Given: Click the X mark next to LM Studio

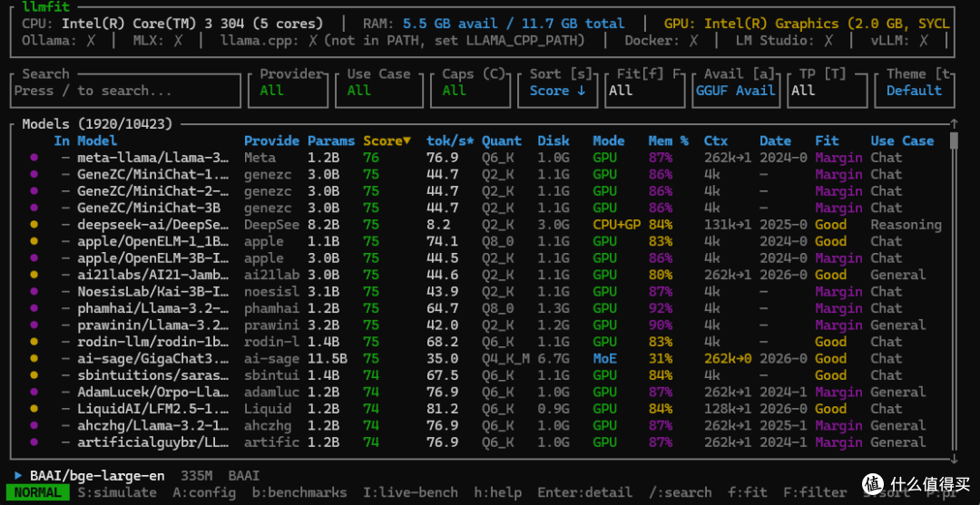Looking at the screenshot, I should pos(828,41).
